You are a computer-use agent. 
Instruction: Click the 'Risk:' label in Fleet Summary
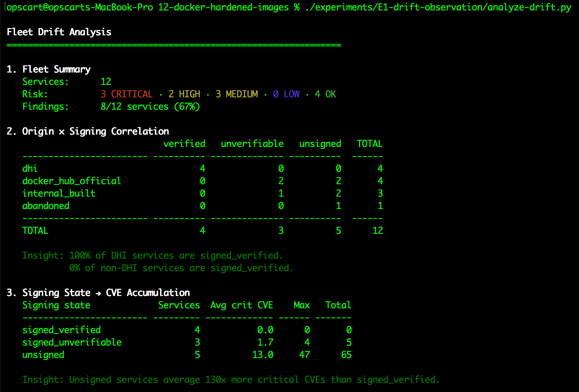pos(35,94)
